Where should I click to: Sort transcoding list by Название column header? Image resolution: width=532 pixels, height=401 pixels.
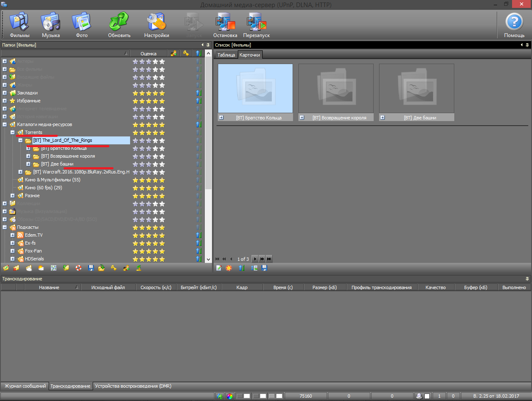(x=49, y=287)
